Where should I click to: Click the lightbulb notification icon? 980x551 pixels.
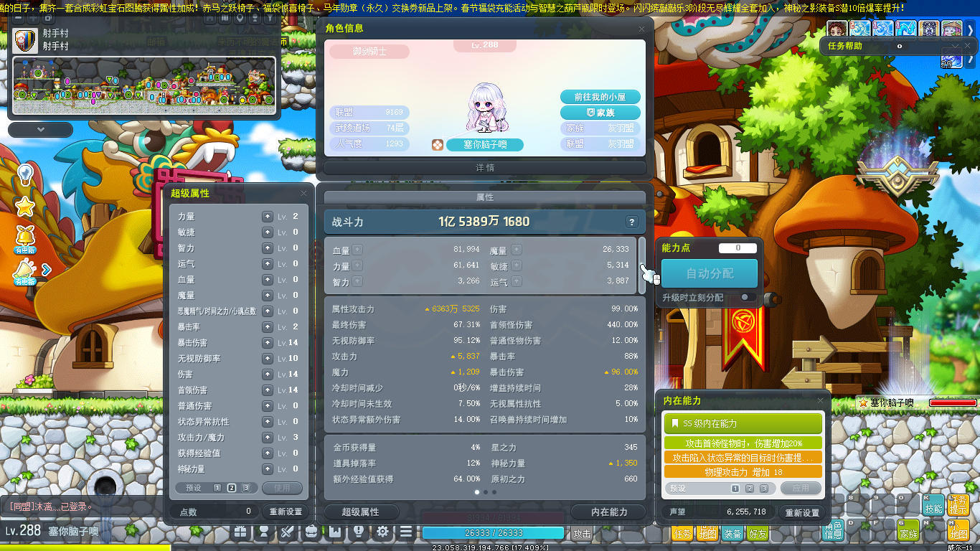coord(25,174)
